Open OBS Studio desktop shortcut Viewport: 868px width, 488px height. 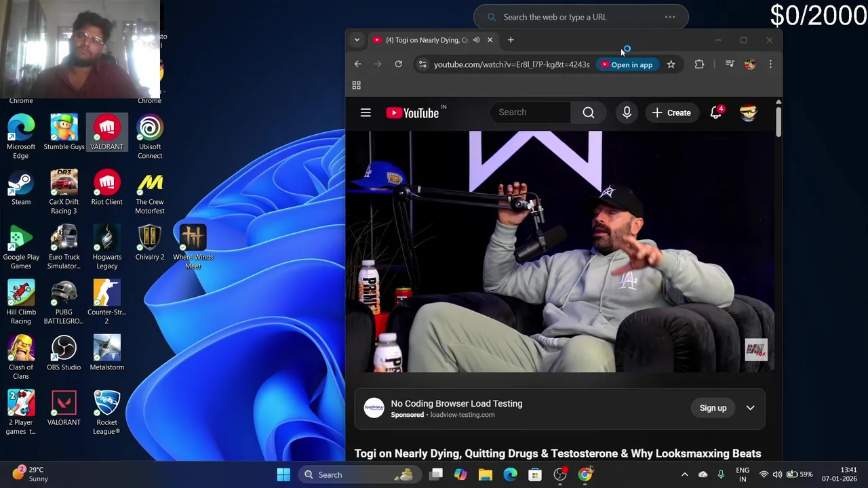(x=64, y=353)
